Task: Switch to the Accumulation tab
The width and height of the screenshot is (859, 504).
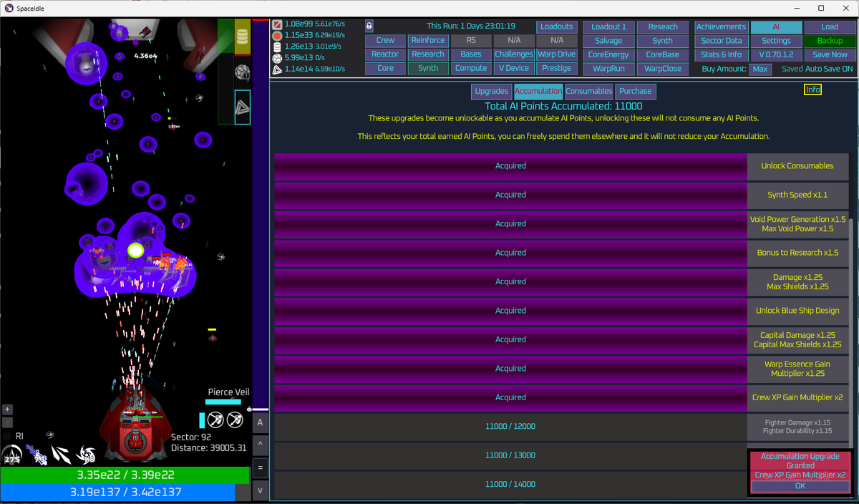Action: point(538,92)
